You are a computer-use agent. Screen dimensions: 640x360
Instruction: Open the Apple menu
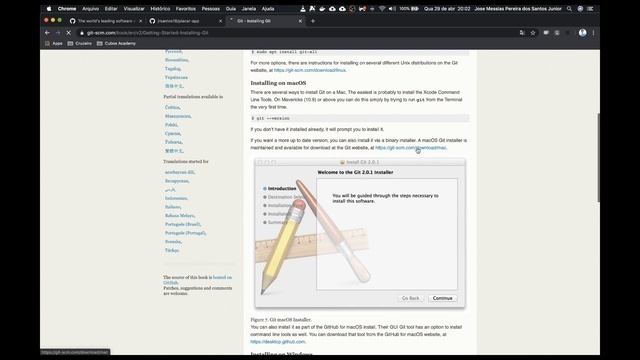(x=49, y=9)
